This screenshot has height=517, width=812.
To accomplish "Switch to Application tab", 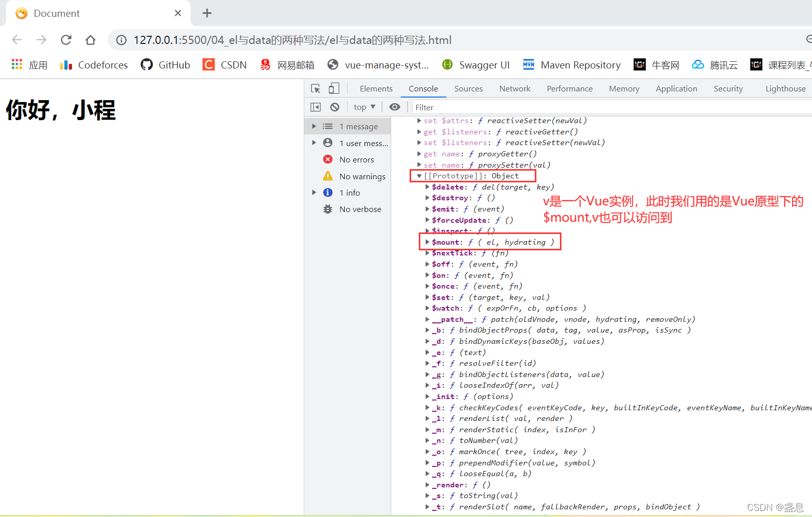I will pos(676,88).
